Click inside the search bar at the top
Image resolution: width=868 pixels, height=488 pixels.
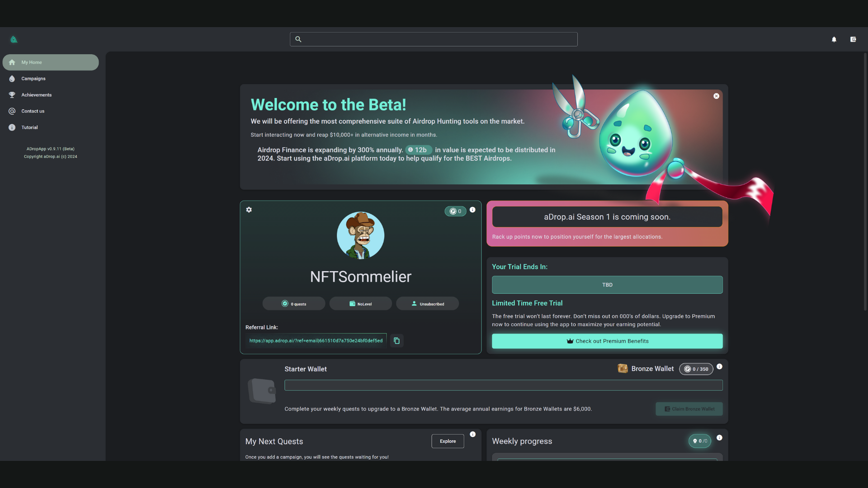433,39
